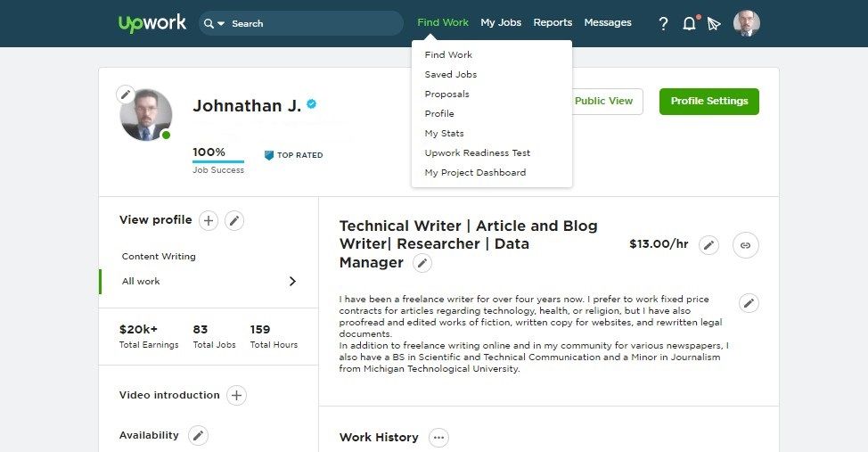
Task: Click the Technical Writer profile title
Action: pos(469,244)
